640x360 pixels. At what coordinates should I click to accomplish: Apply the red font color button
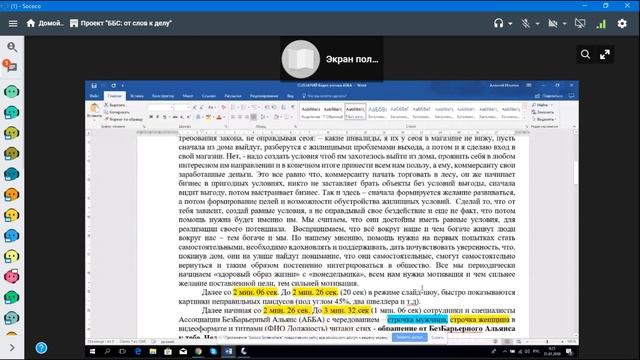[x=219, y=118]
